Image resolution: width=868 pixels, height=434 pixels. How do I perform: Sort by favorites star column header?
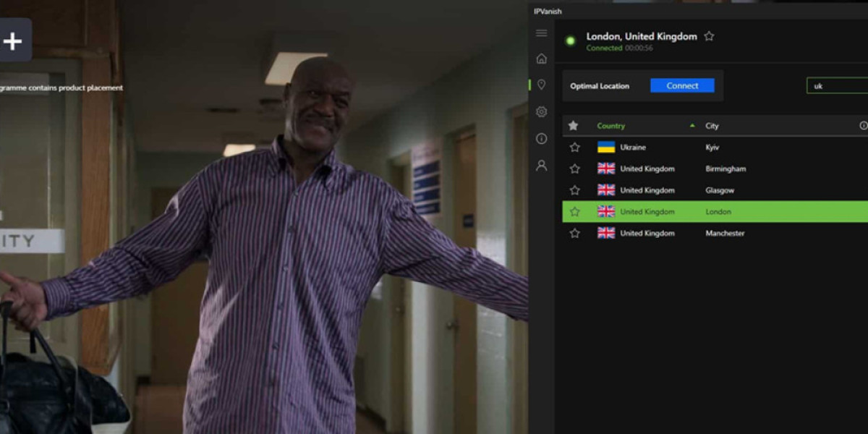point(574,126)
